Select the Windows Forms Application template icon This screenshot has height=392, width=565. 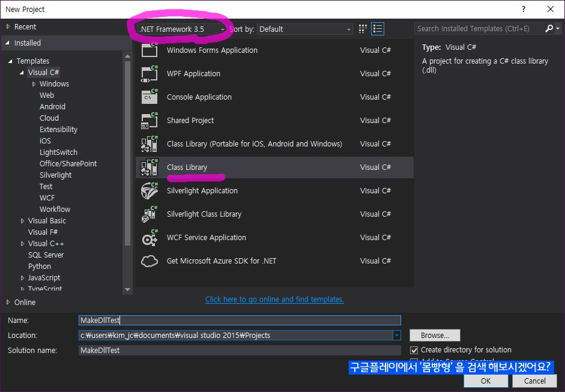150,50
